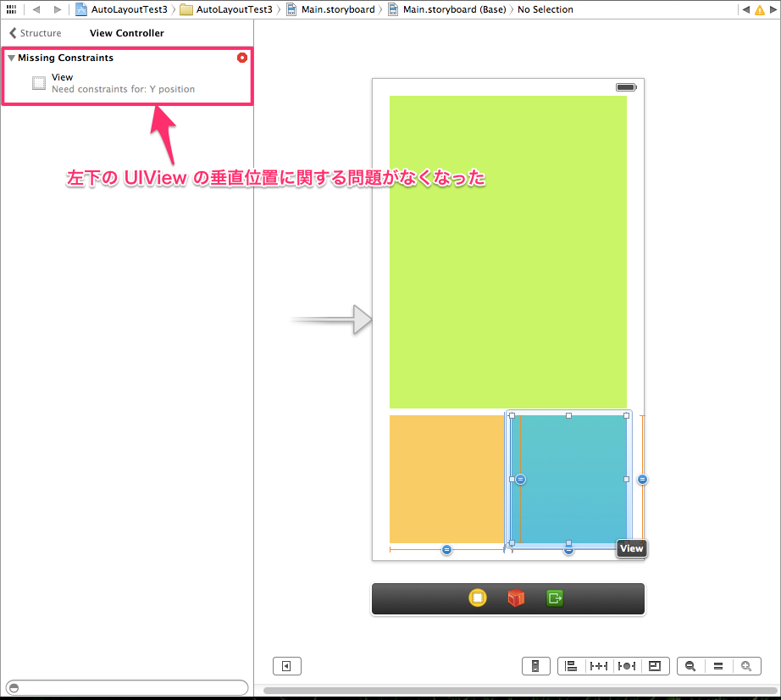Select the yellow View Controller icon
The width and height of the screenshot is (781, 700).
pos(478,597)
